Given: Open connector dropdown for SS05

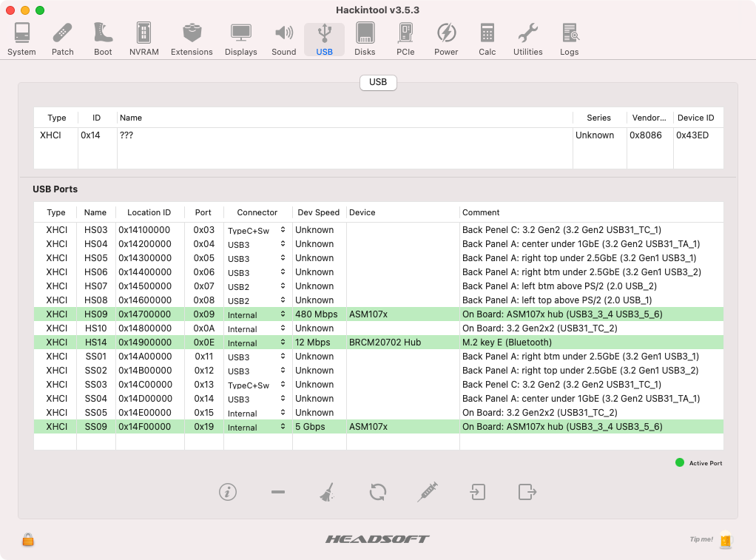Looking at the screenshot, I should pos(257,413).
